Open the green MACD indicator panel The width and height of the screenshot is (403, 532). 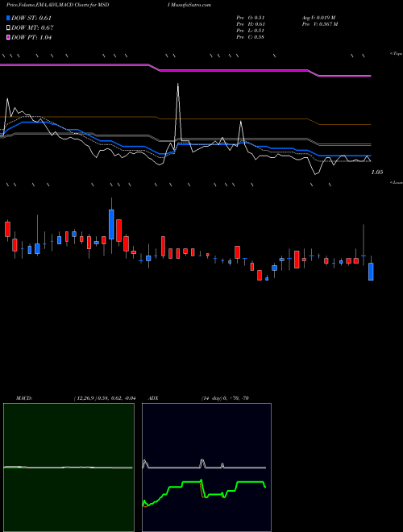(x=69, y=468)
